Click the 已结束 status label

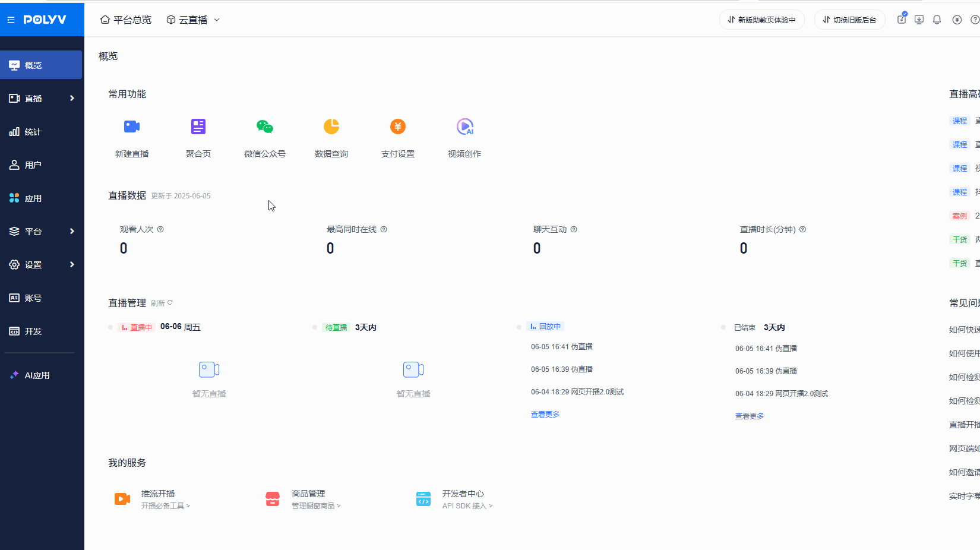[x=745, y=327]
